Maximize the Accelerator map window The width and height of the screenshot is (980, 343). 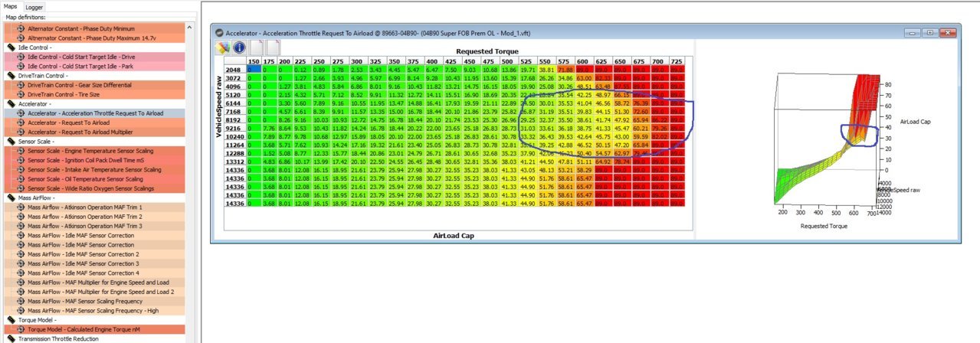point(929,33)
